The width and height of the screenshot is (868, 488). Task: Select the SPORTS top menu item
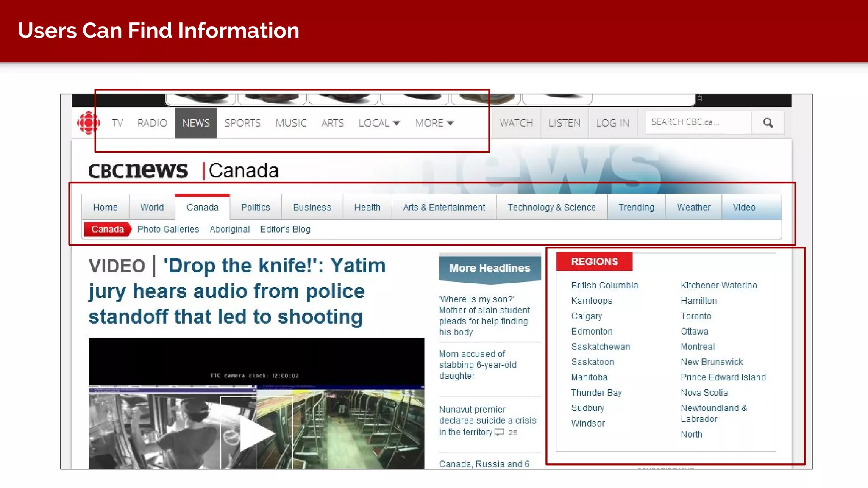click(x=242, y=123)
